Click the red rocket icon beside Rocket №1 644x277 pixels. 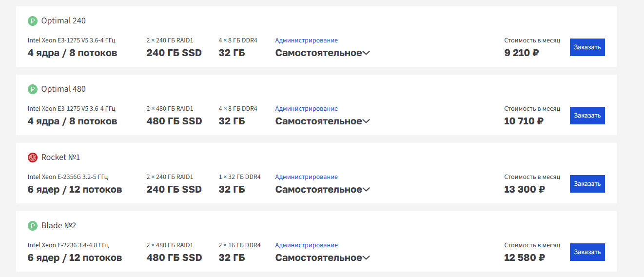(x=33, y=158)
